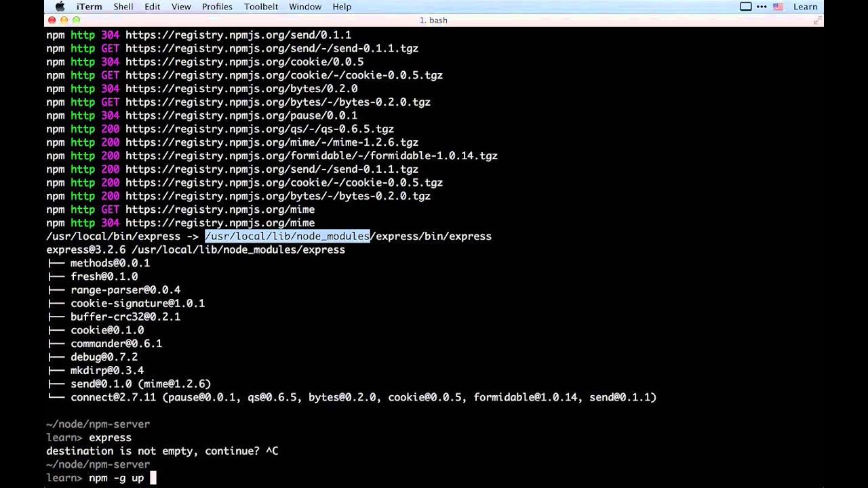Open the Help menu
This screenshot has height=488, width=868.
[342, 7]
